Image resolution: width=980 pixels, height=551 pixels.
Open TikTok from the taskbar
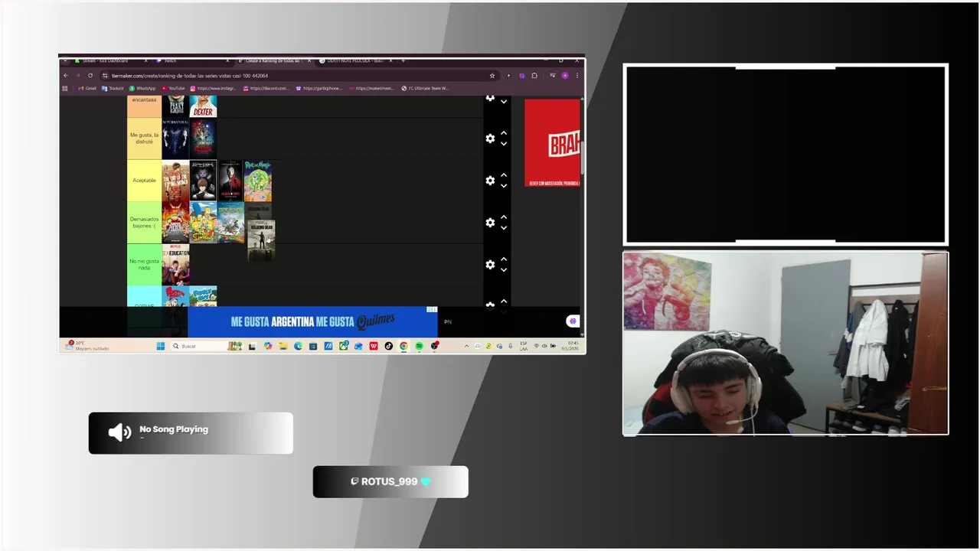point(388,346)
